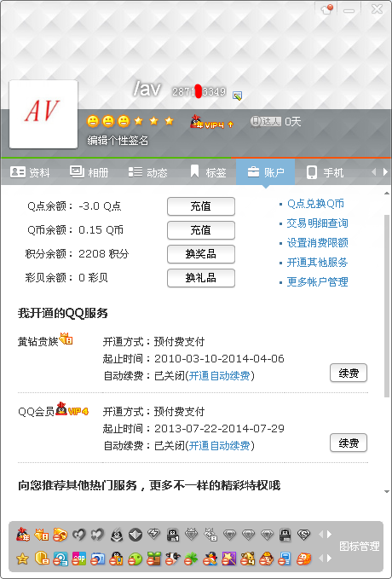Click 充值 button for Q点余额
Image resolution: width=392 pixels, height=579 pixels.
[201, 206]
